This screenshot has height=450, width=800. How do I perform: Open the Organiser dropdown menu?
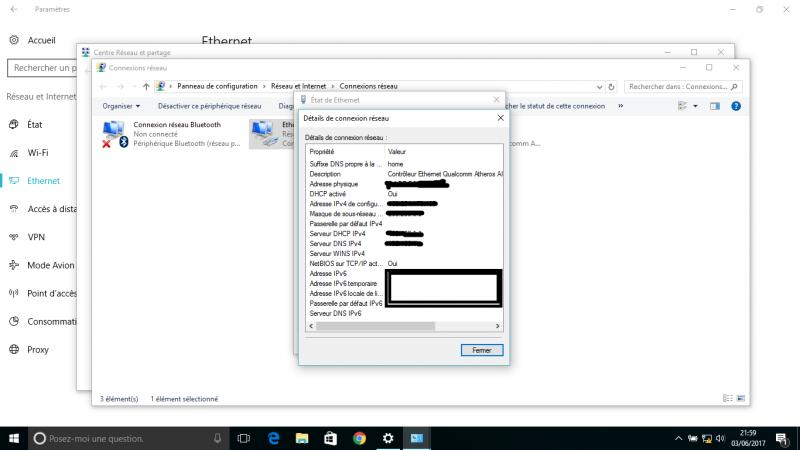[121, 106]
